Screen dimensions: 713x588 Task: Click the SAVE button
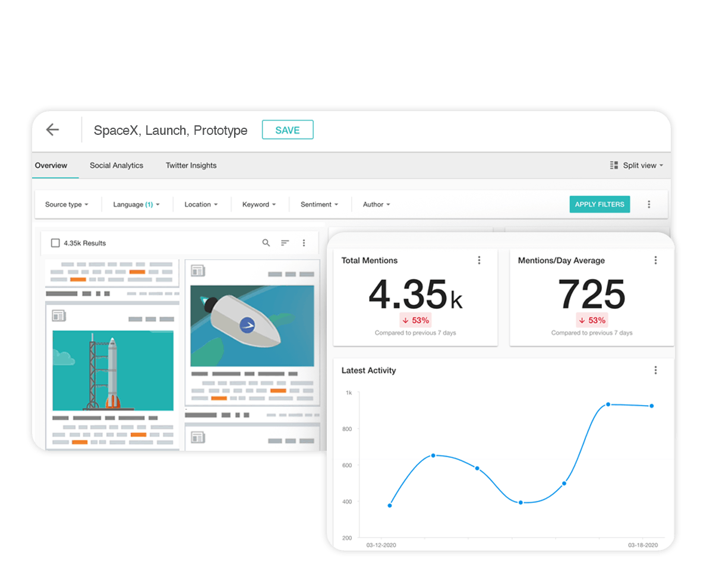point(288,129)
